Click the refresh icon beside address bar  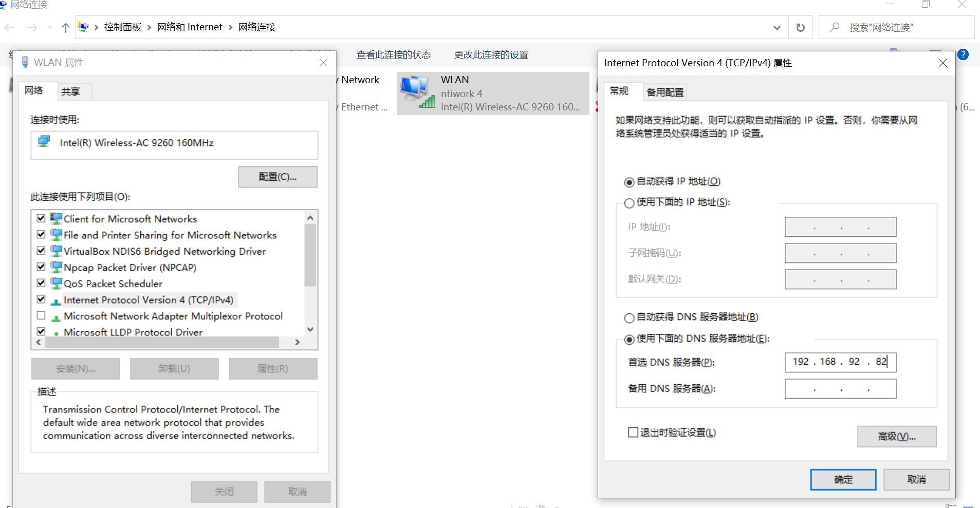[800, 28]
